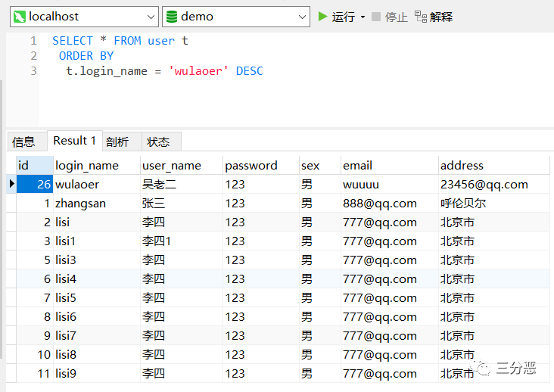The image size is (554, 392).
Task: Click the Stop square icon
Action: point(376,17)
